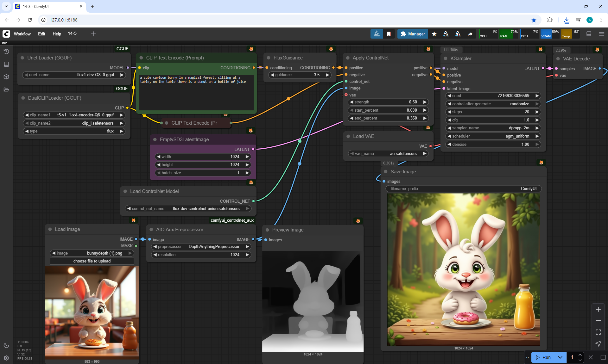Click the strength value slider in Apply ControlNet
608x364 pixels.
388,102
